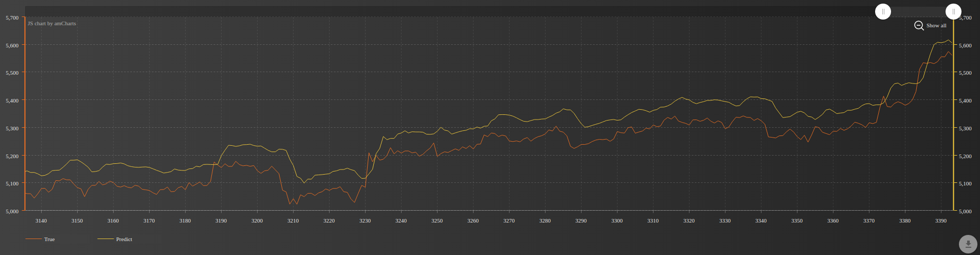Click the zoom-out magnifier icon
The width and height of the screenshot is (980, 255).
pos(919,25)
